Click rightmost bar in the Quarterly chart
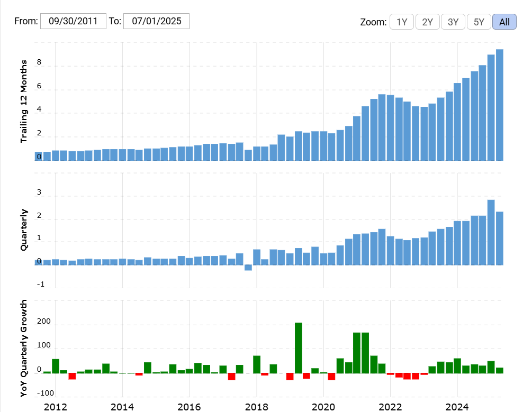532x412 pixels. (499, 238)
